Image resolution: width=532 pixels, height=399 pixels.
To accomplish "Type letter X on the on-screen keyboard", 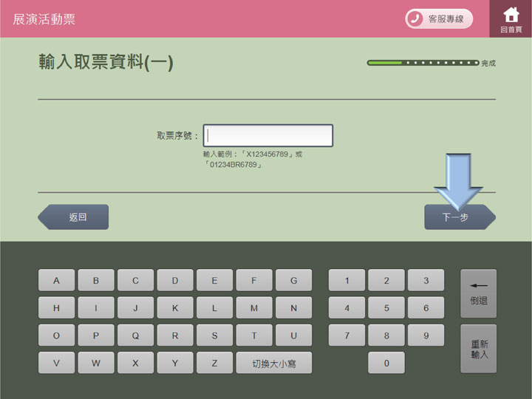I will 135,363.
